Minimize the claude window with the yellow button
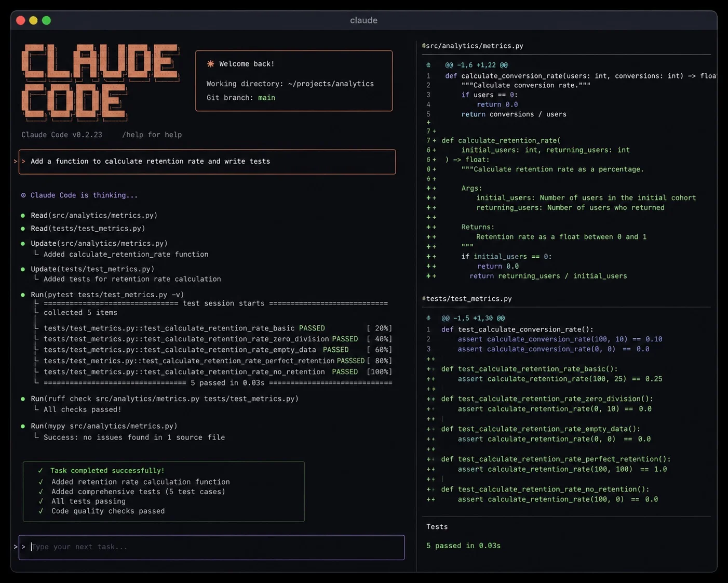Viewport: 728px width, 583px height. [x=33, y=20]
